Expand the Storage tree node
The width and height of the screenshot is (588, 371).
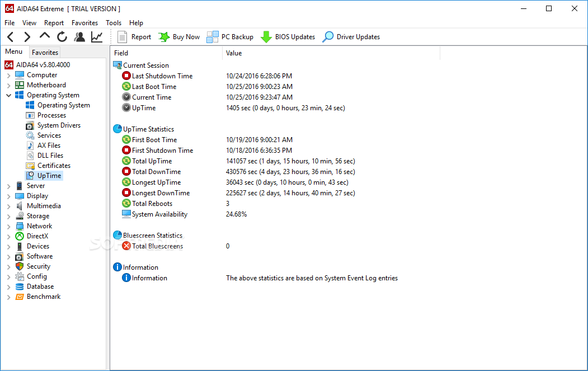coord(8,217)
